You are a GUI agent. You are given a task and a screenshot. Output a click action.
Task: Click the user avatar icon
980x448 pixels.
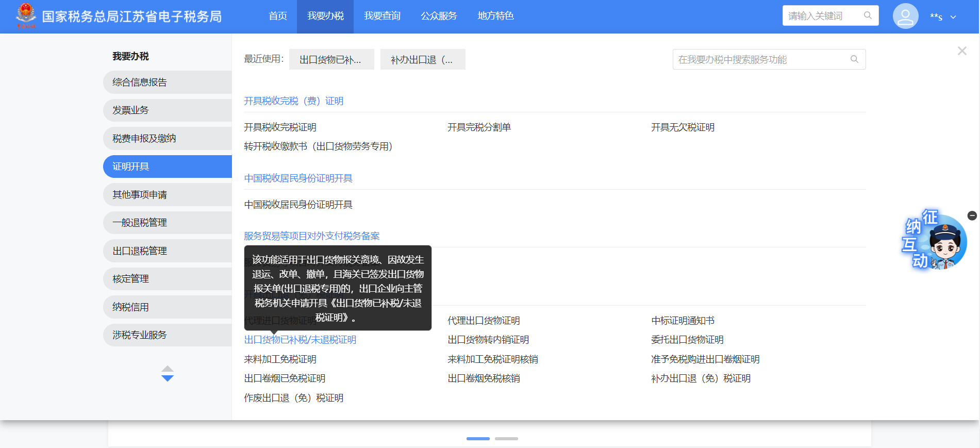click(x=905, y=16)
